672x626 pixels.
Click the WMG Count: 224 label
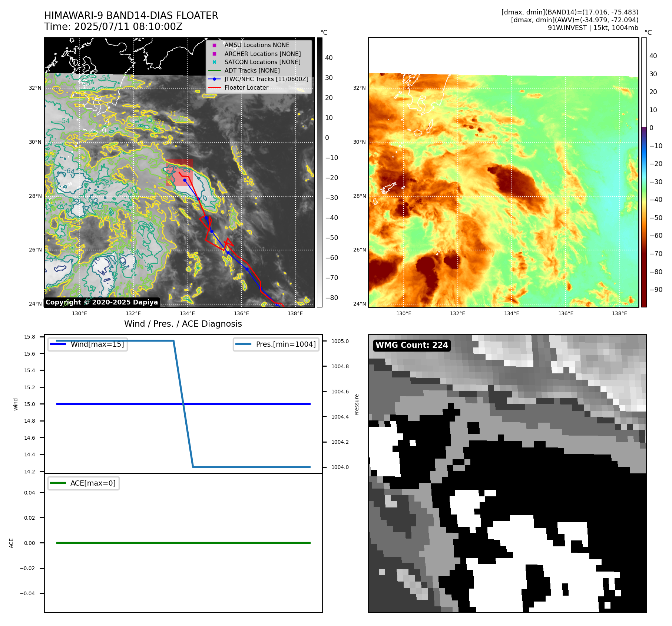tap(412, 345)
